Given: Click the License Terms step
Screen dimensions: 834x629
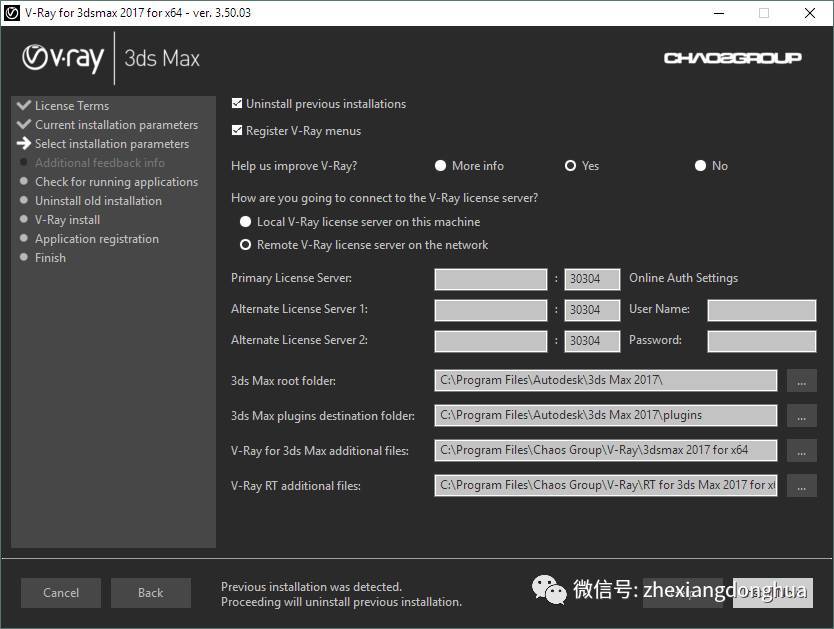Looking at the screenshot, I should tap(72, 106).
